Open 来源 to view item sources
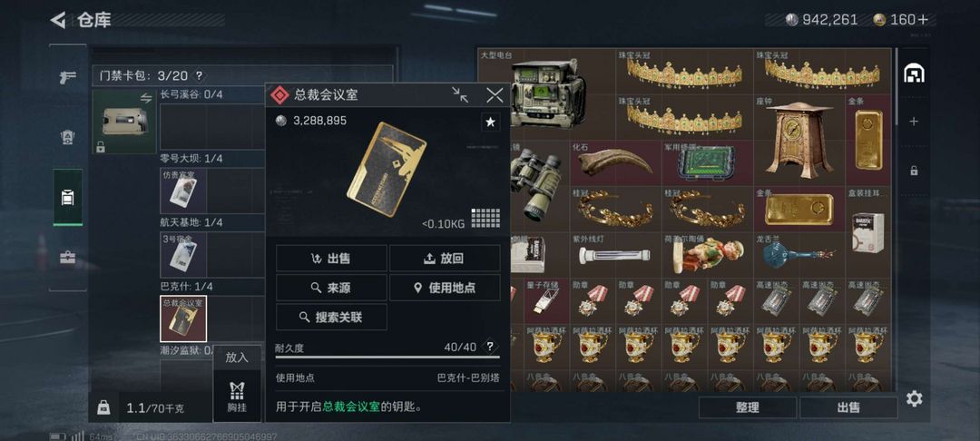Screen dimensions: 980x441 tap(331, 288)
